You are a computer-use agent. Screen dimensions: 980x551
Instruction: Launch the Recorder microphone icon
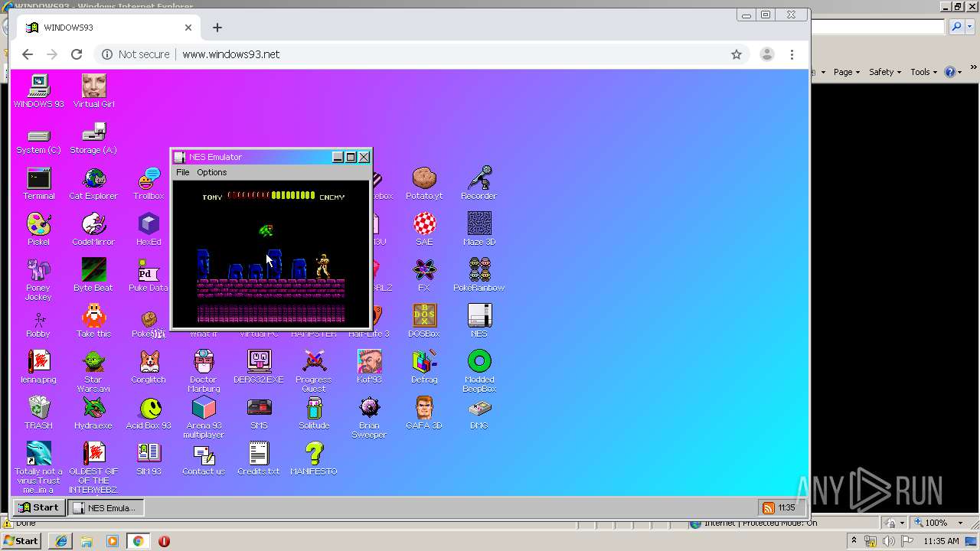[479, 183]
